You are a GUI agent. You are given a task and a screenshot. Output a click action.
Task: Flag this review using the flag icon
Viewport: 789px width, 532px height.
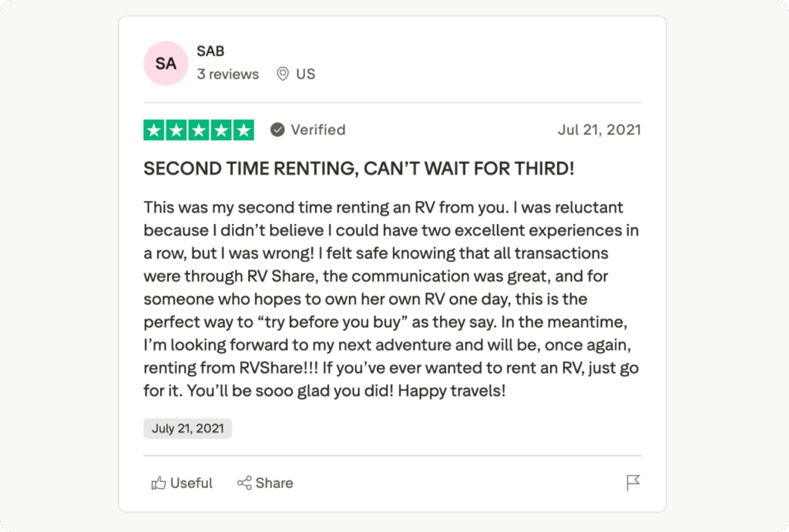coord(633,483)
